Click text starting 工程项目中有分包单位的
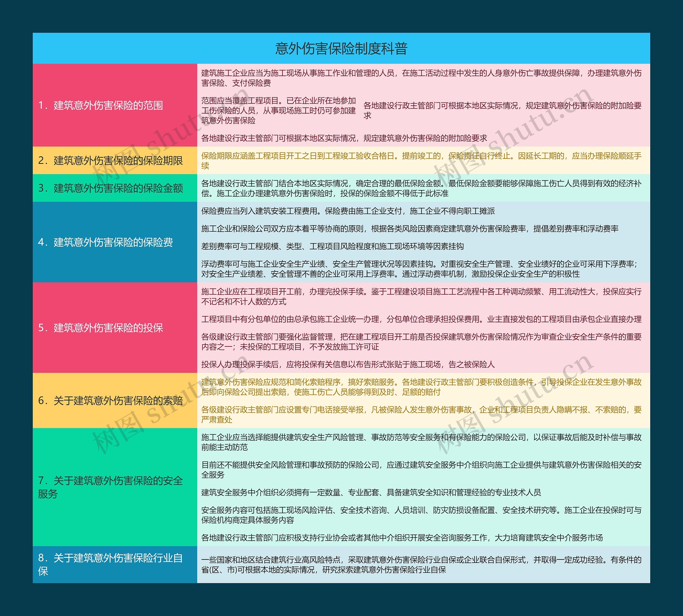This screenshot has height=616, width=683. tap(421, 319)
